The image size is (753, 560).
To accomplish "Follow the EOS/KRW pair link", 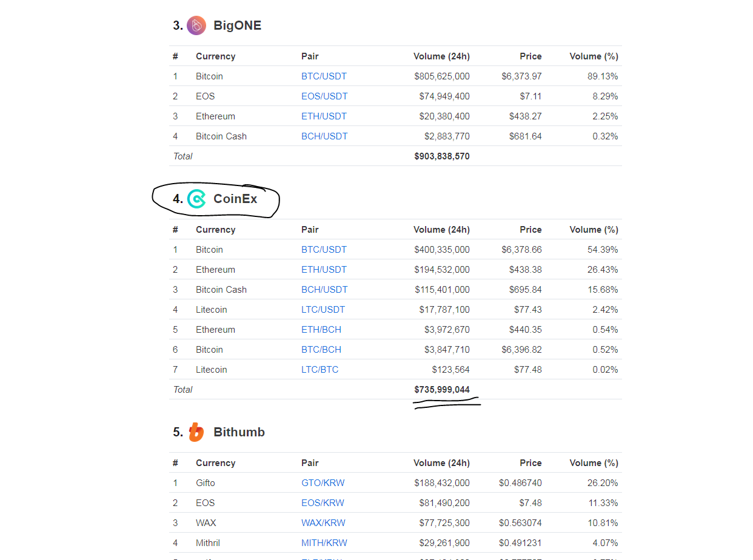I will [323, 503].
